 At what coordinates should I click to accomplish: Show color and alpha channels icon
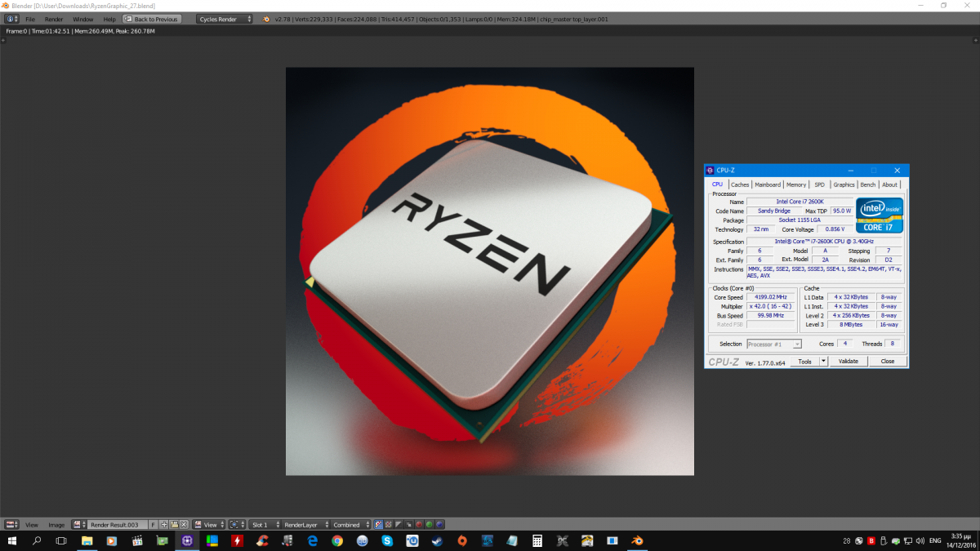click(379, 525)
